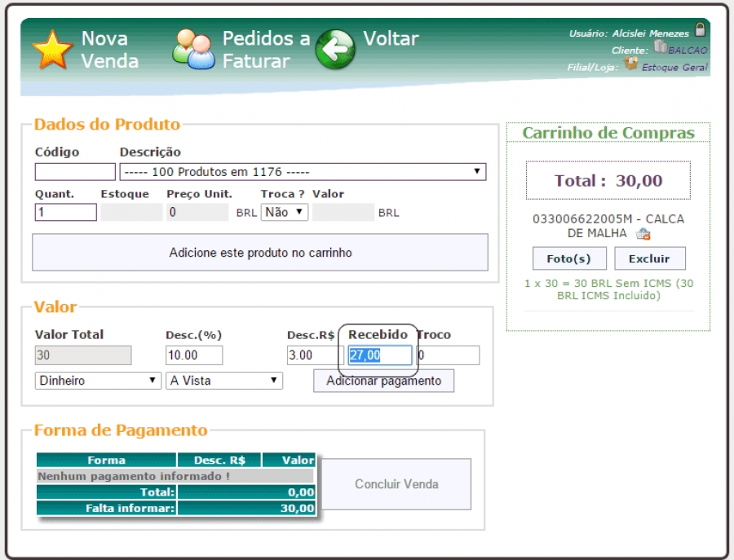The width and height of the screenshot is (734, 560).
Task: Focus the Recebido input field
Action: point(380,355)
